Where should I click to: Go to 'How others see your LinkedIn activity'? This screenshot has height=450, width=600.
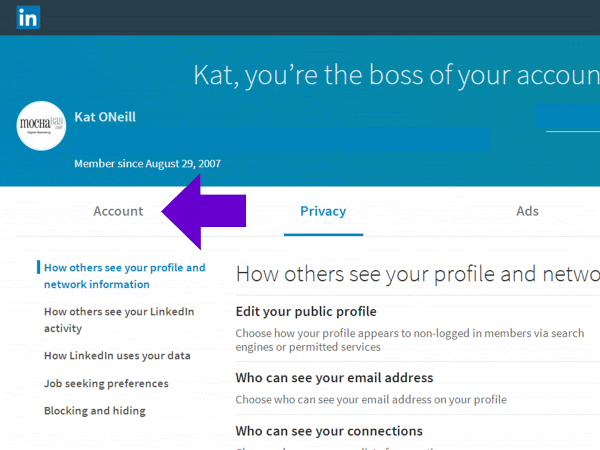[x=119, y=320]
